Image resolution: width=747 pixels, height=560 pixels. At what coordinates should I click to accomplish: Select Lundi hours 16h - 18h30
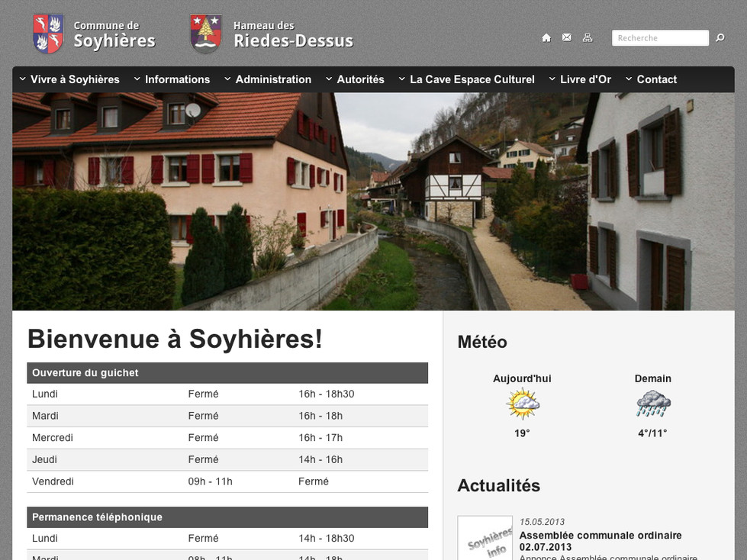pyautogui.click(x=327, y=394)
